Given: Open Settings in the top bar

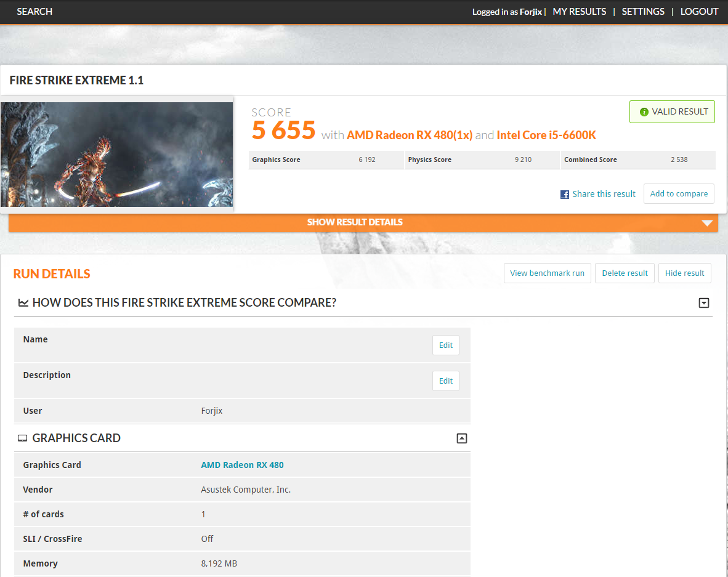Looking at the screenshot, I should point(643,12).
